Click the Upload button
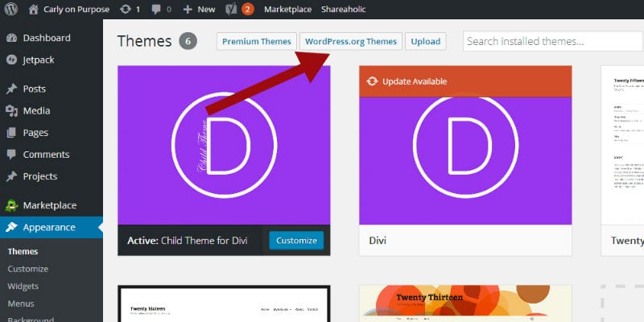The image size is (644, 322). (x=426, y=42)
